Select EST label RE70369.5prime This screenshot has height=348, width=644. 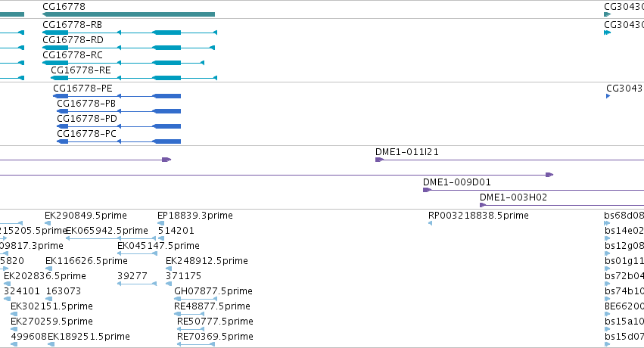coord(215,337)
